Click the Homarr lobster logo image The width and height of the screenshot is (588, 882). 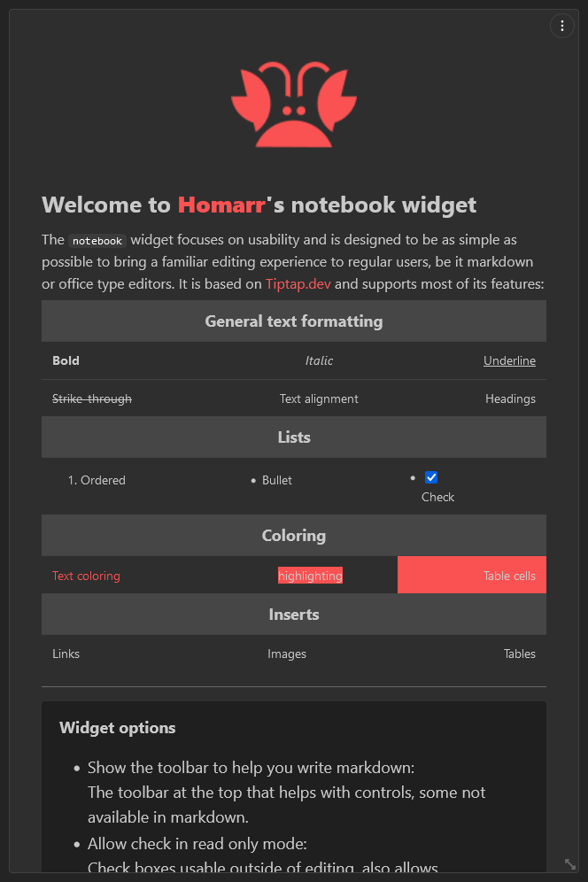pyautogui.click(x=294, y=104)
